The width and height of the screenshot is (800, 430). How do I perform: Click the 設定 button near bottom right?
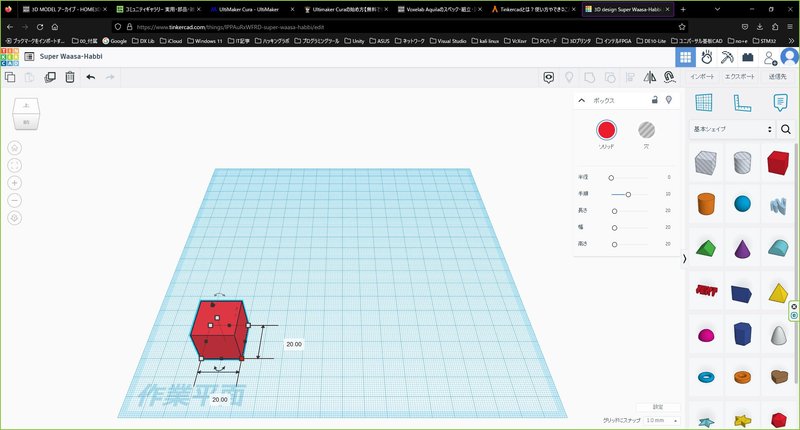click(658, 407)
